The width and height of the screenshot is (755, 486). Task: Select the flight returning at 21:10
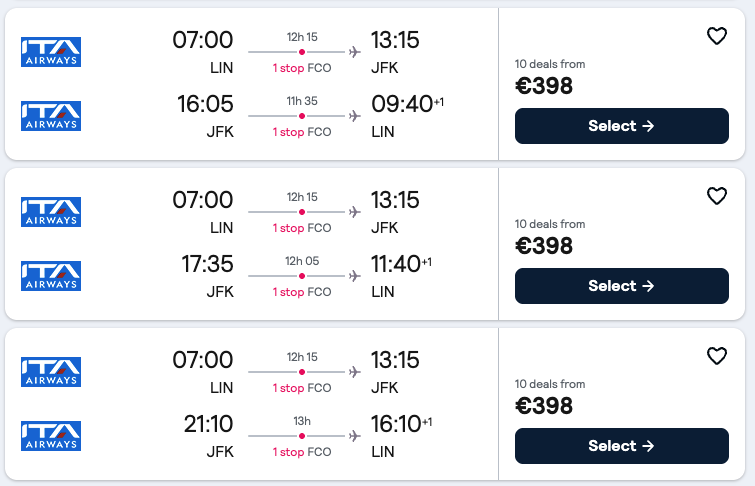click(x=621, y=446)
